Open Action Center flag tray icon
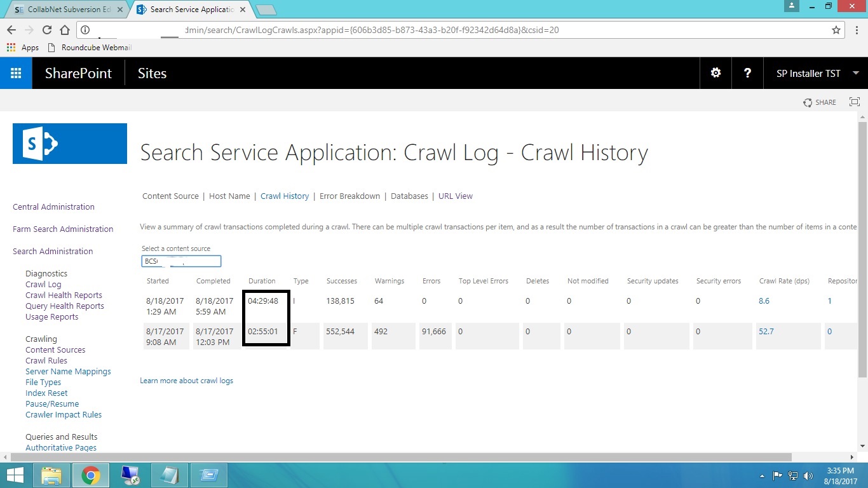 (777, 475)
